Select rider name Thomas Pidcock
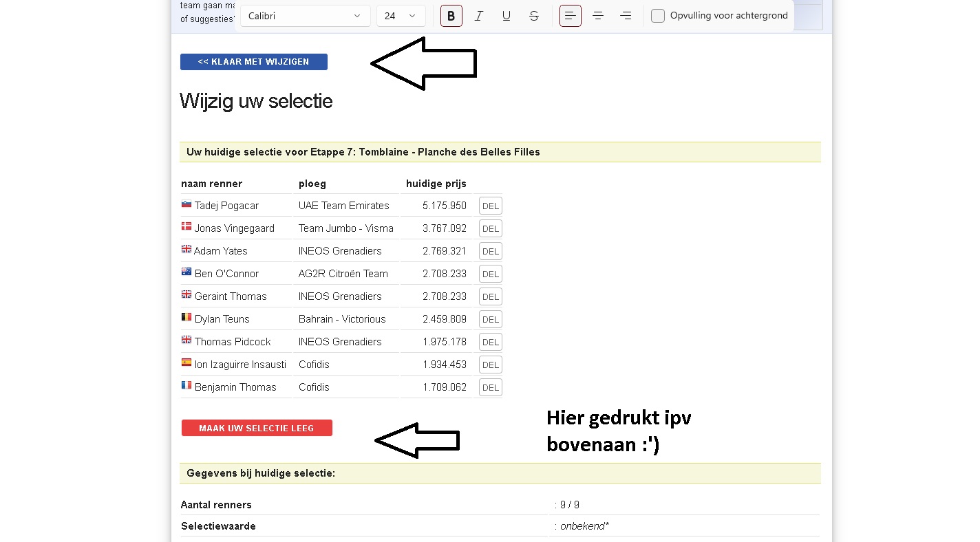This screenshot has width=980, height=542. tap(233, 342)
